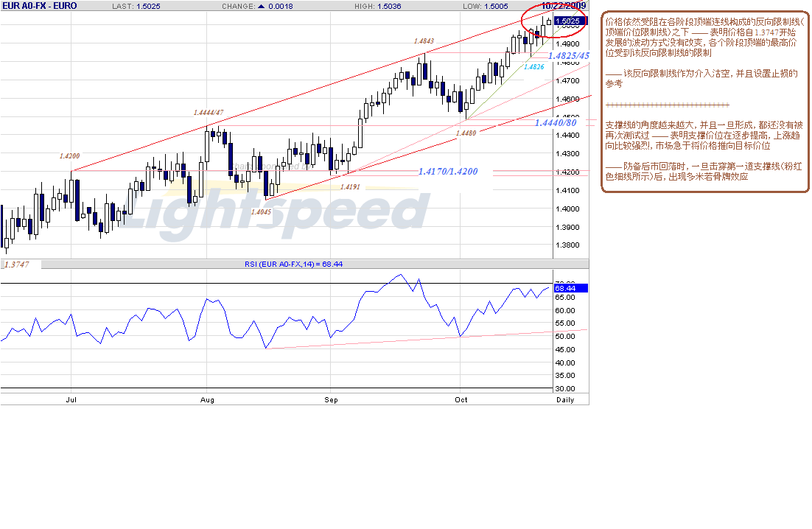Click the 1.4400 price axis label
This screenshot has height=529, width=812.
coord(567,135)
